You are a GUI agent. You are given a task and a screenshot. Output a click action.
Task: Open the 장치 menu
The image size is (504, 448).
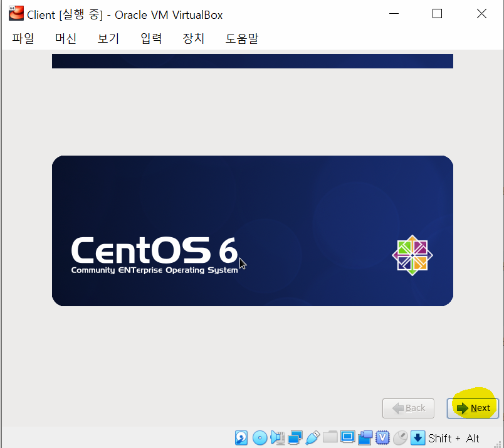[x=194, y=39]
